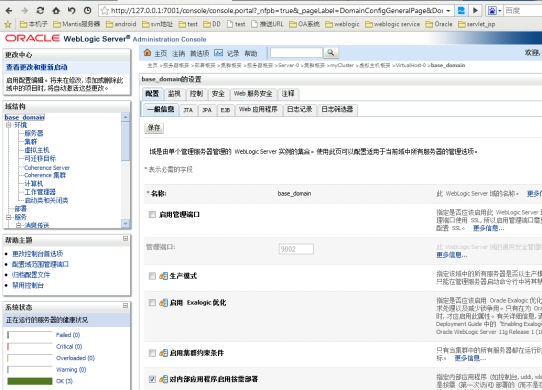Open the DD bookmark folder
Image resolution: width=542 pixels, height=390 pixels.
coord(212,24)
